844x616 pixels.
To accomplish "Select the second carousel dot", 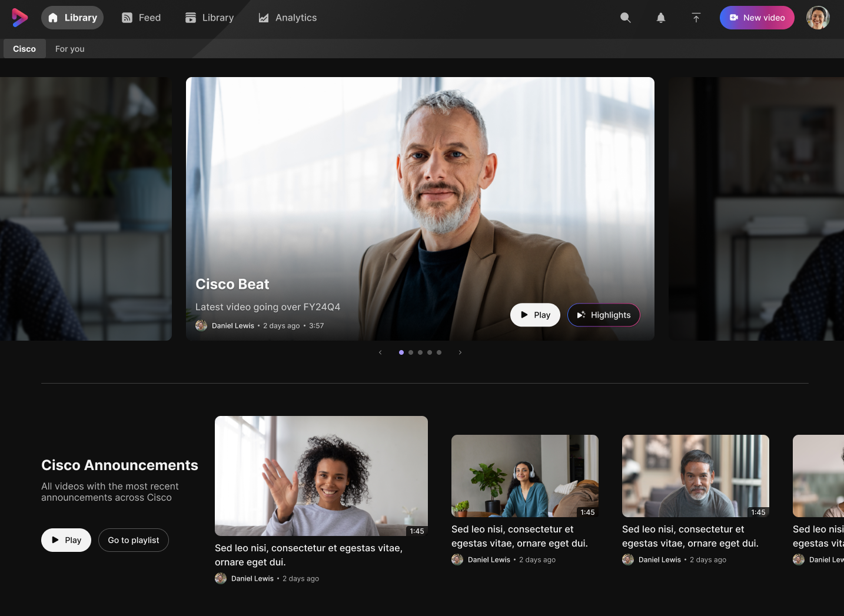I will (x=411, y=352).
